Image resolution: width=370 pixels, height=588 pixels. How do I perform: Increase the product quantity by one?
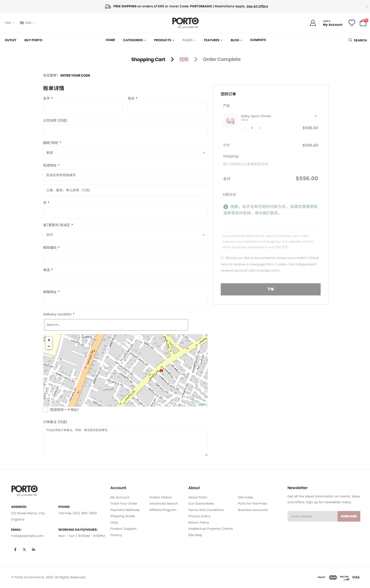pyautogui.click(x=259, y=128)
